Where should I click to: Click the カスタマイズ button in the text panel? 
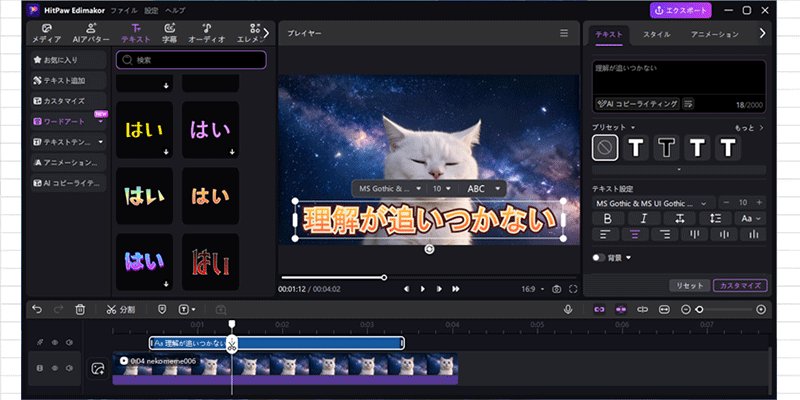tap(740, 286)
